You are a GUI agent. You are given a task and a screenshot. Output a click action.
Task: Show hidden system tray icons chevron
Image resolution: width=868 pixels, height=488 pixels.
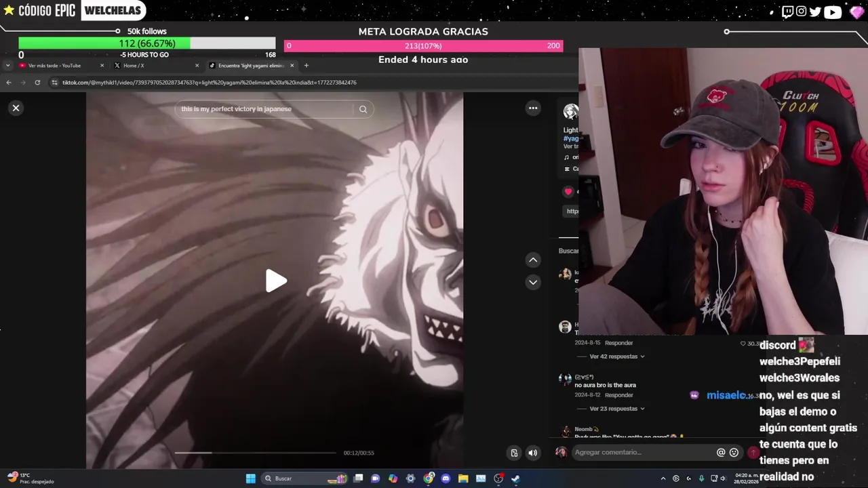663,479
